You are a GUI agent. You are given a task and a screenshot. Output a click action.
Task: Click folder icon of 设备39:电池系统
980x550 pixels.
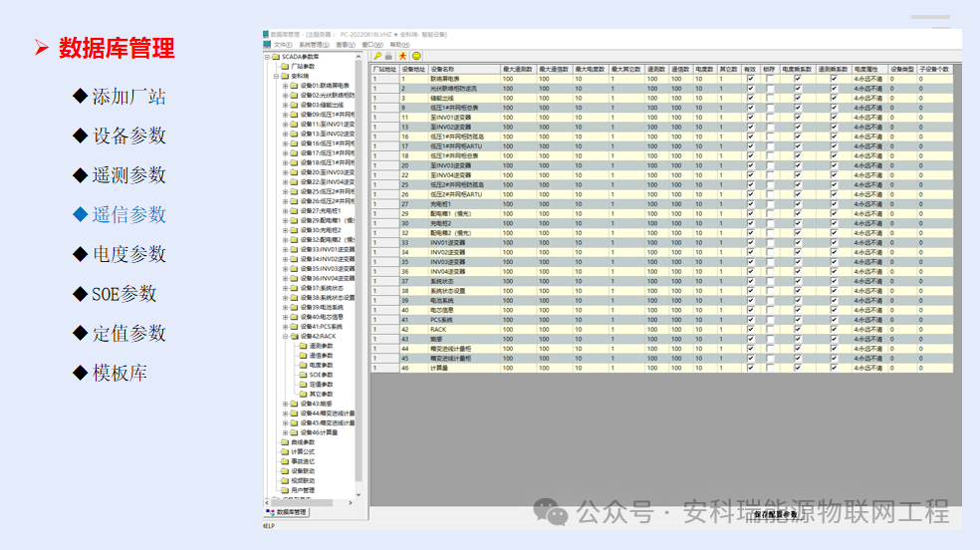(294, 308)
